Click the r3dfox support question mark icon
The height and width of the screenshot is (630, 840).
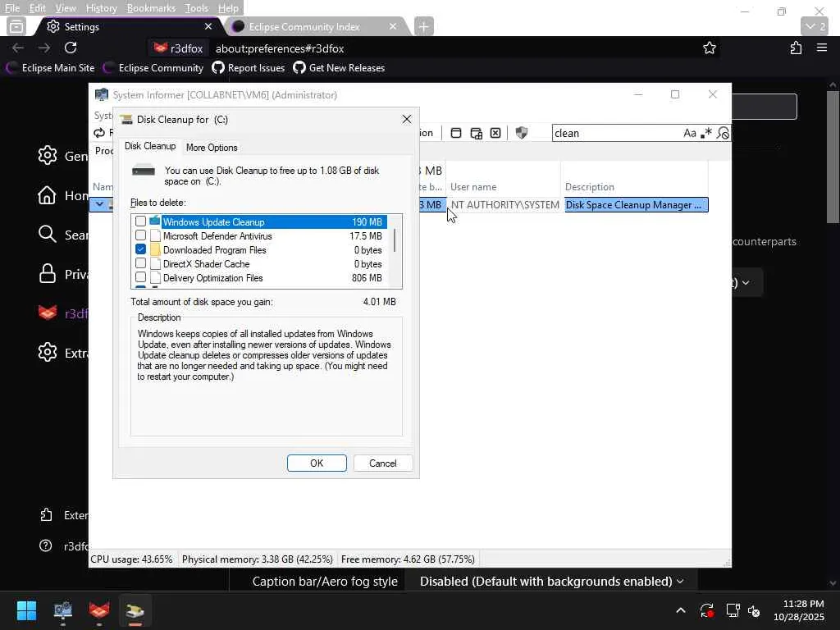click(x=46, y=546)
